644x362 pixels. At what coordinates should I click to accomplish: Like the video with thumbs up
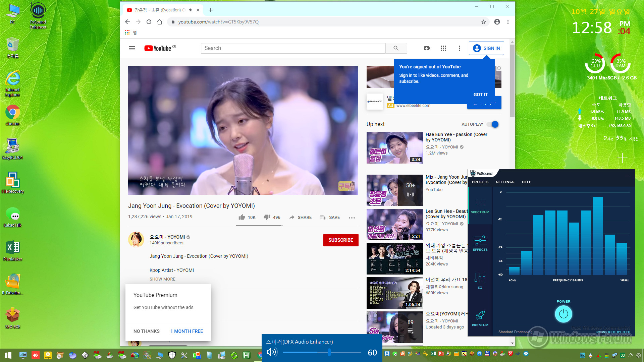pos(247,217)
